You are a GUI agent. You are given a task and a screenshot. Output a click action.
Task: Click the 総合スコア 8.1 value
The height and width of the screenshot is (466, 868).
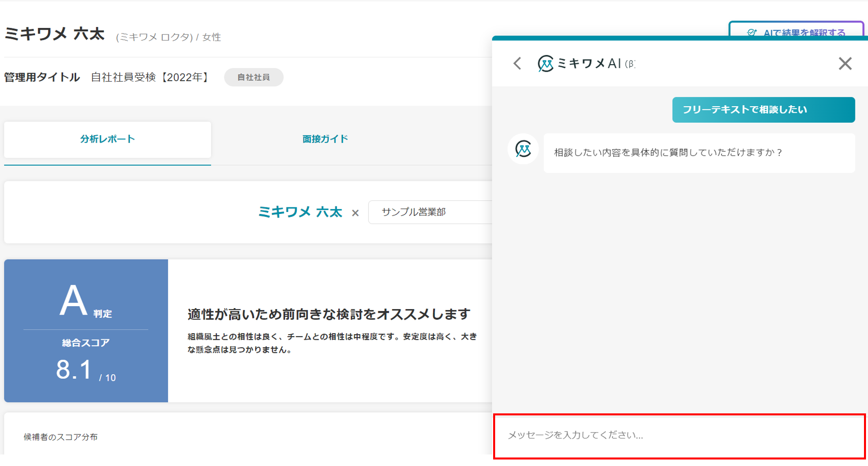[x=74, y=370]
